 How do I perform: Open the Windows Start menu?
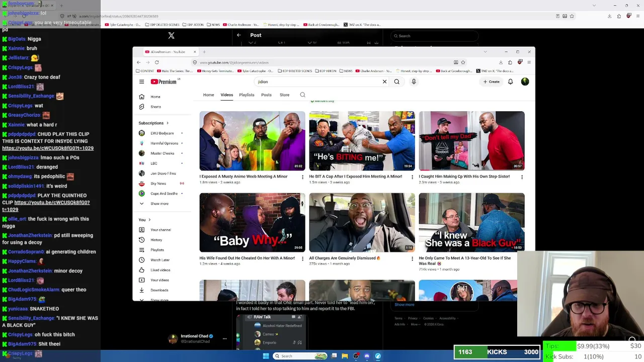[x=266, y=356]
